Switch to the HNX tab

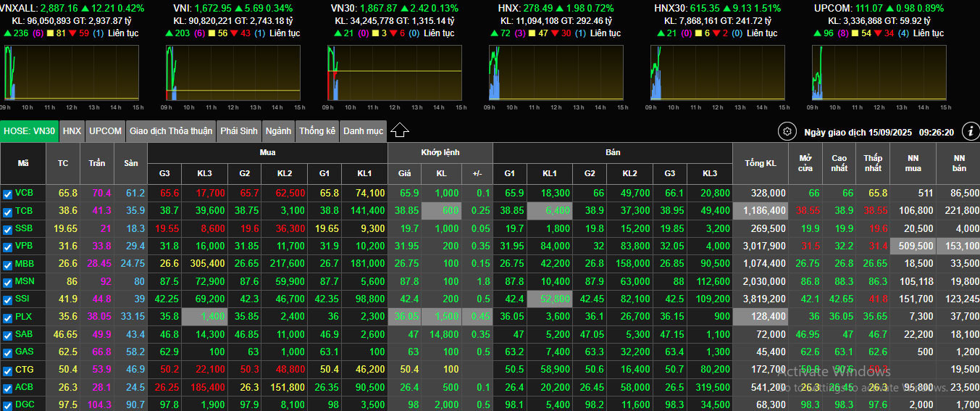click(x=72, y=131)
